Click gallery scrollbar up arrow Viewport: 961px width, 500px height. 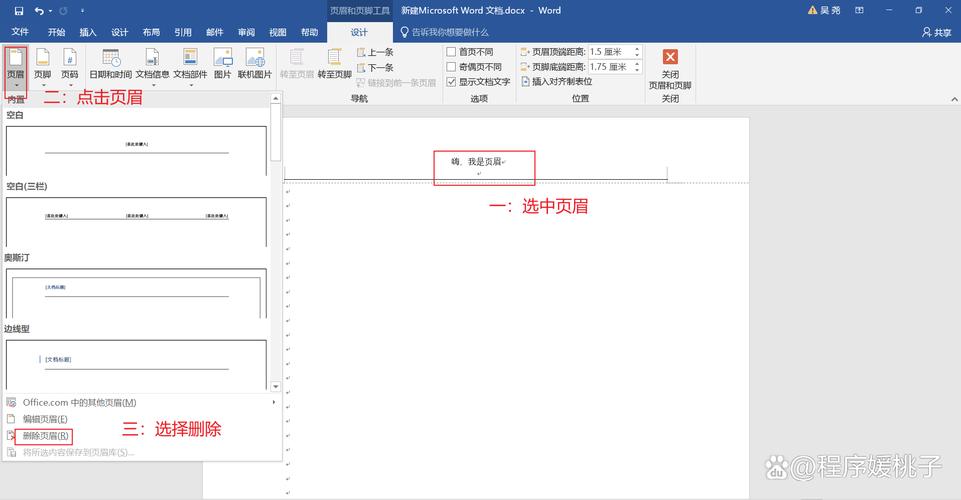[x=275, y=98]
